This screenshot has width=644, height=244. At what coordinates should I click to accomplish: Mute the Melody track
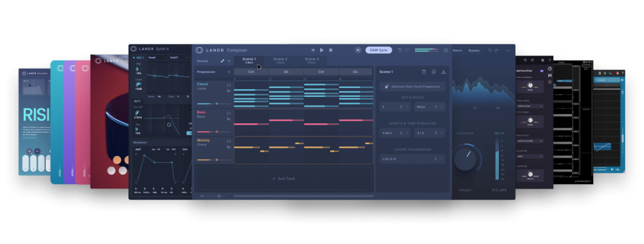tap(229, 147)
